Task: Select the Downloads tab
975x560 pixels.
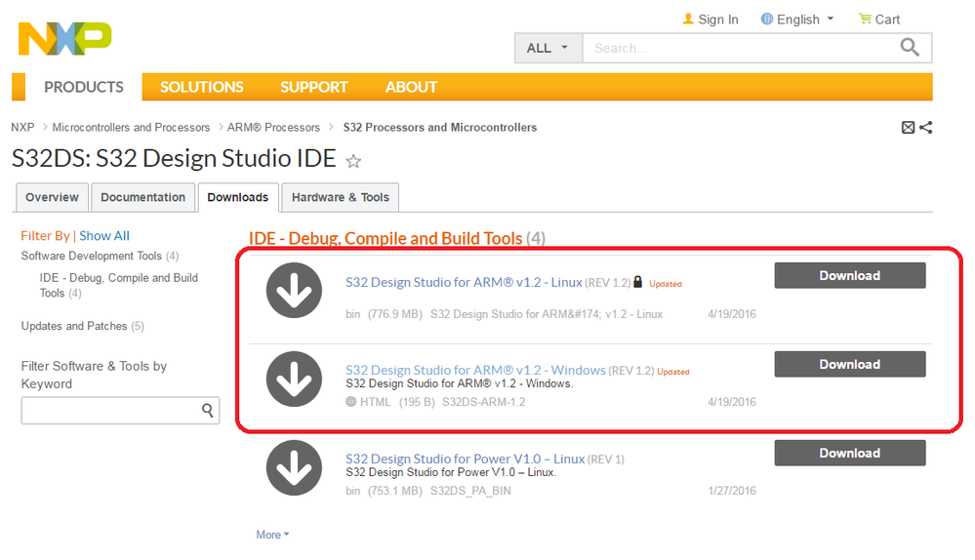Action: (237, 197)
